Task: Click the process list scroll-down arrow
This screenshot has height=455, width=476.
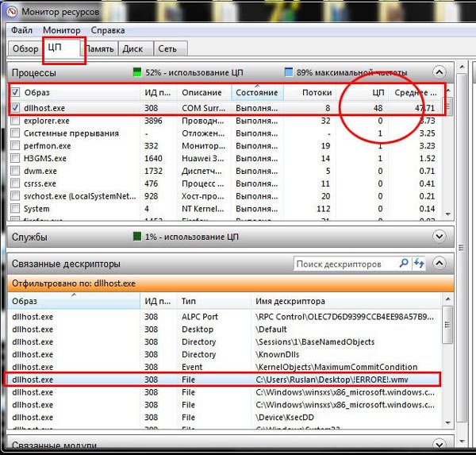Action: [x=448, y=214]
